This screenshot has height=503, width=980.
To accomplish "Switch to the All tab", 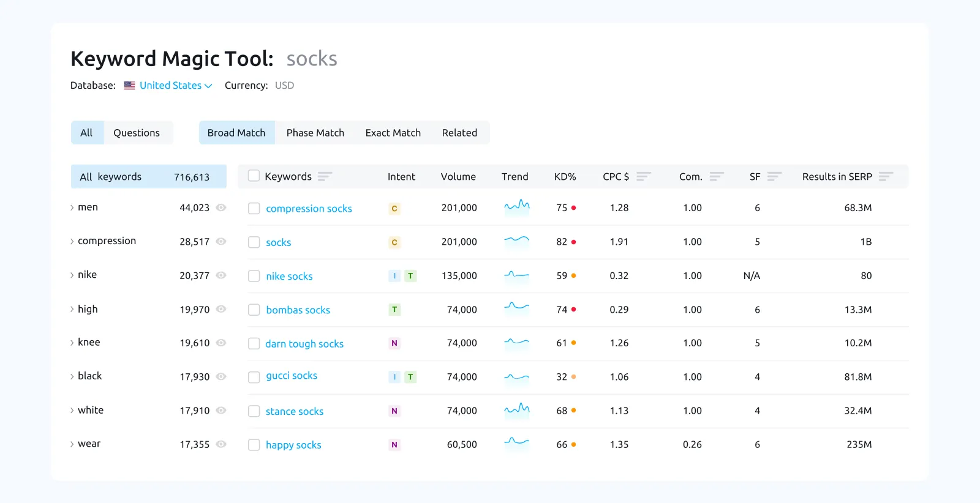I will pos(87,133).
